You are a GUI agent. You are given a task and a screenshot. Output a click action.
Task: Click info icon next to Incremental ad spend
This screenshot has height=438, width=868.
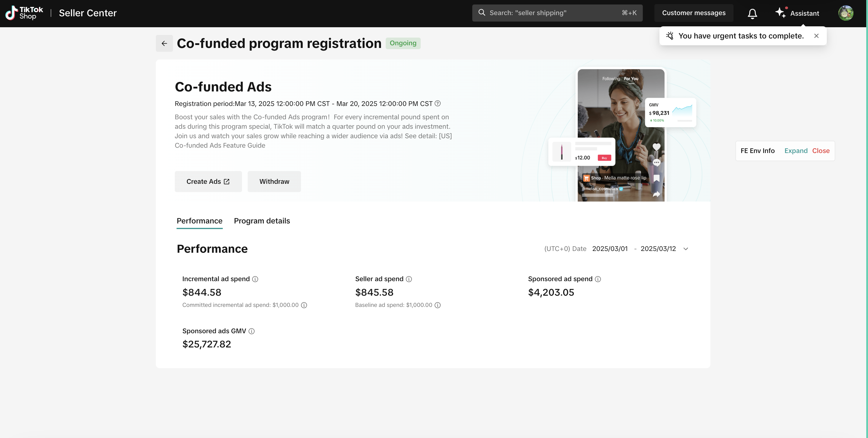(255, 279)
